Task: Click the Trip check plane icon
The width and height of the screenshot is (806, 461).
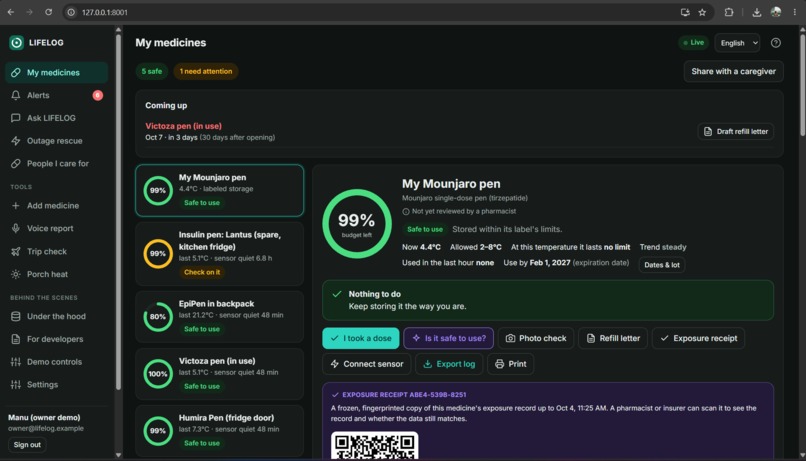Action: (x=16, y=251)
